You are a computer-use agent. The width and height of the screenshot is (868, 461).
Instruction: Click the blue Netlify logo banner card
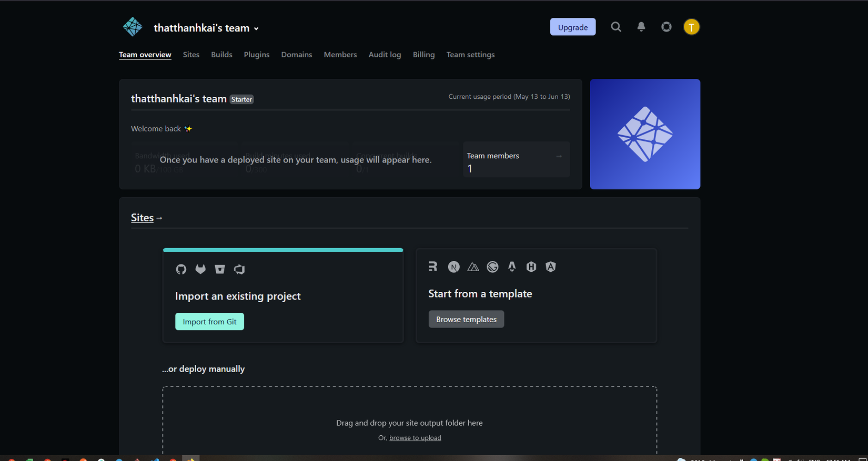click(645, 134)
